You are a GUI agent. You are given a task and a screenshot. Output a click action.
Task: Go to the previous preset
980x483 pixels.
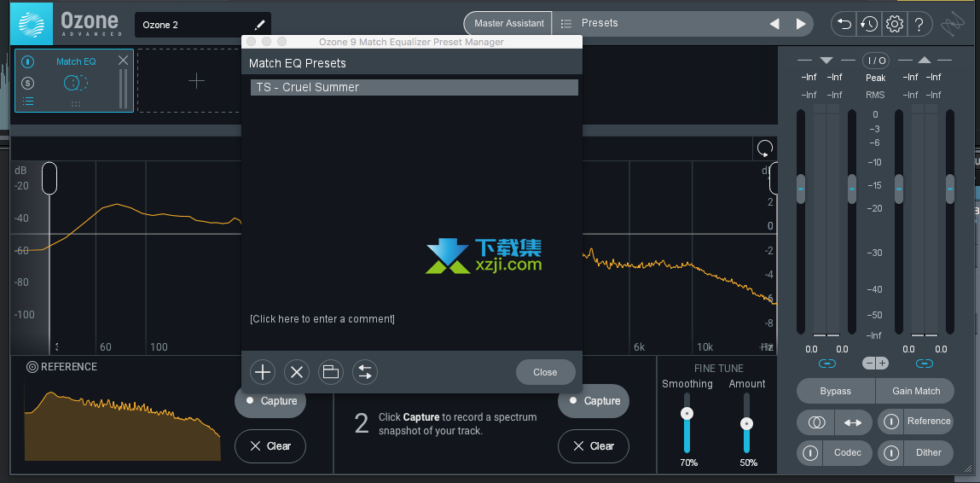click(x=774, y=24)
